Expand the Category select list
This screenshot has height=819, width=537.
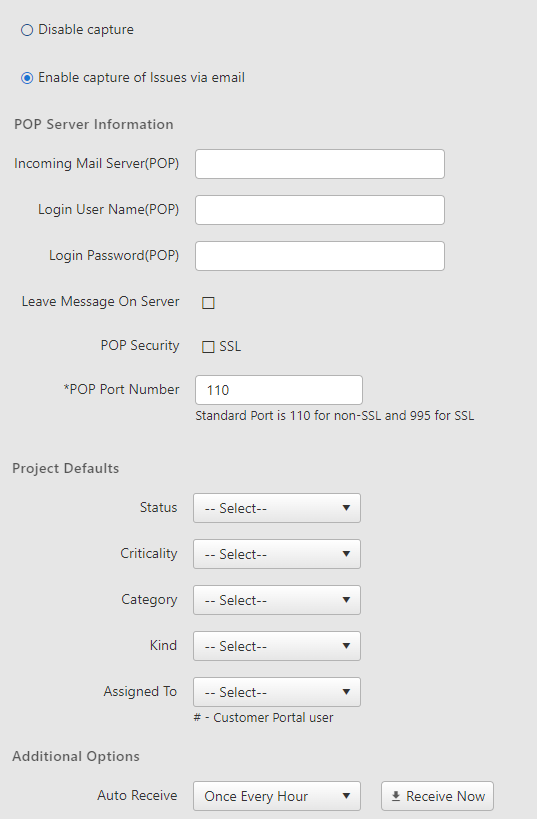click(x=277, y=600)
